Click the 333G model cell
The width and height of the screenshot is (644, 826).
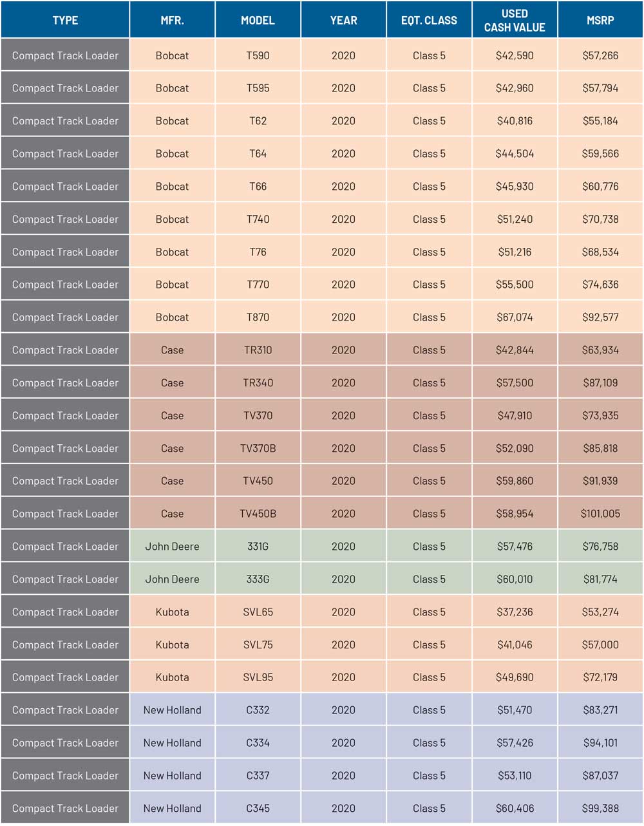(258, 579)
